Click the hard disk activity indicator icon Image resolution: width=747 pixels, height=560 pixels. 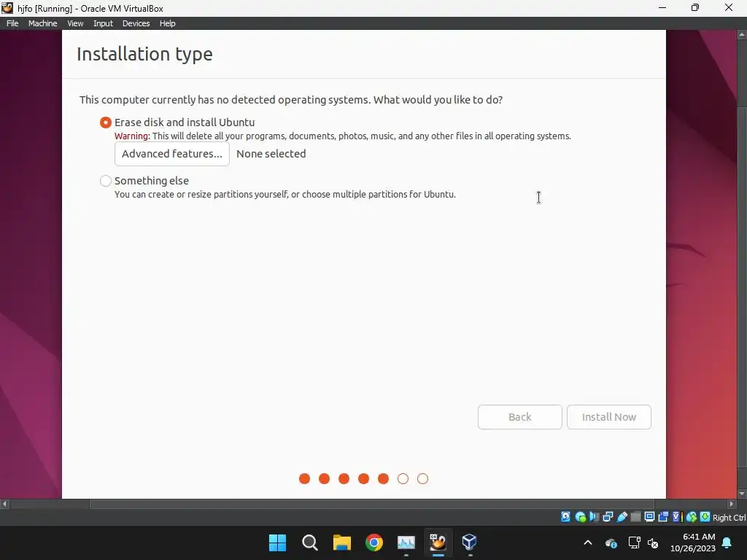click(x=565, y=517)
